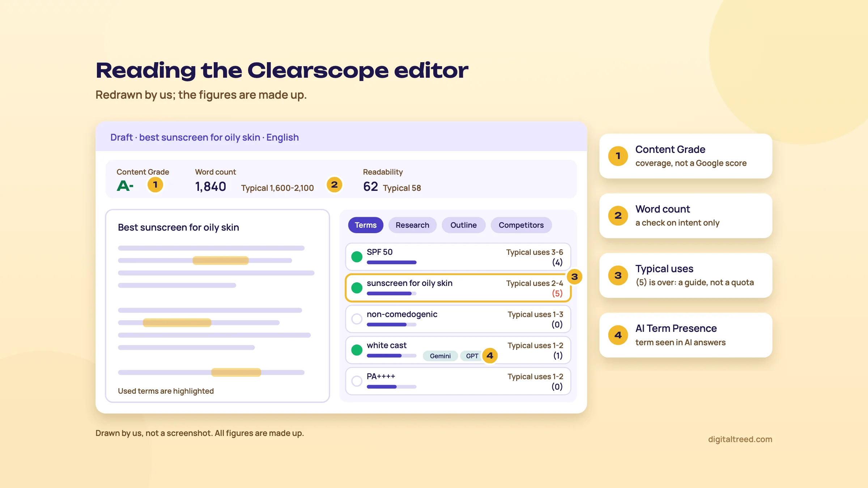Toggle status dot for sunscreen for oily skin
The height and width of the screenshot is (488, 868).
point(357,288)
